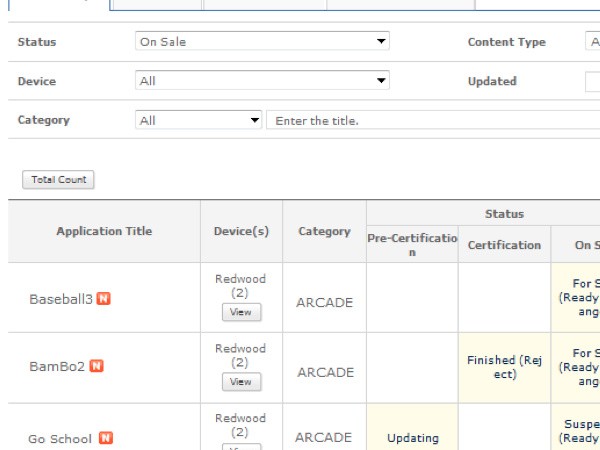
Task: Open the Category filter dropdown
Action: coord(198,120)
